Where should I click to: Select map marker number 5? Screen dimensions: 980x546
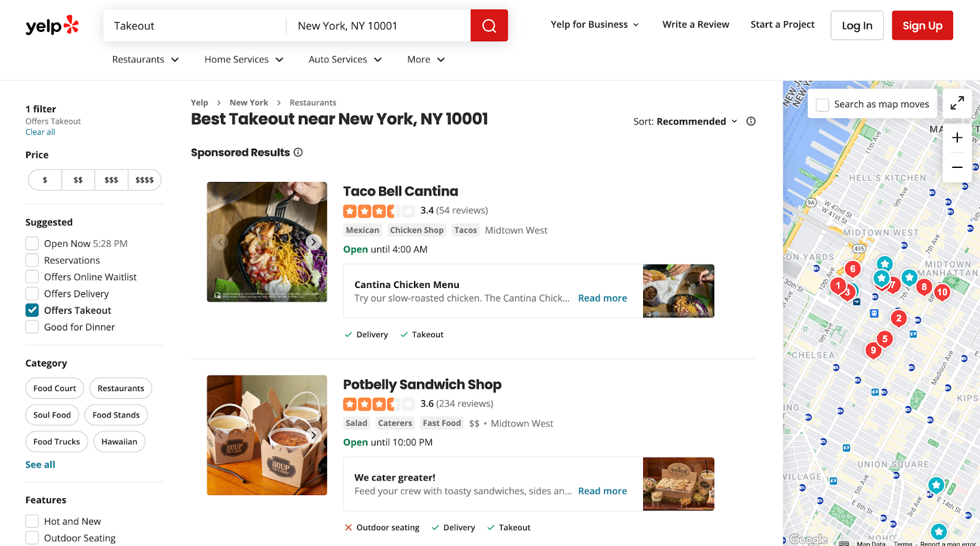tap(884, 339)
